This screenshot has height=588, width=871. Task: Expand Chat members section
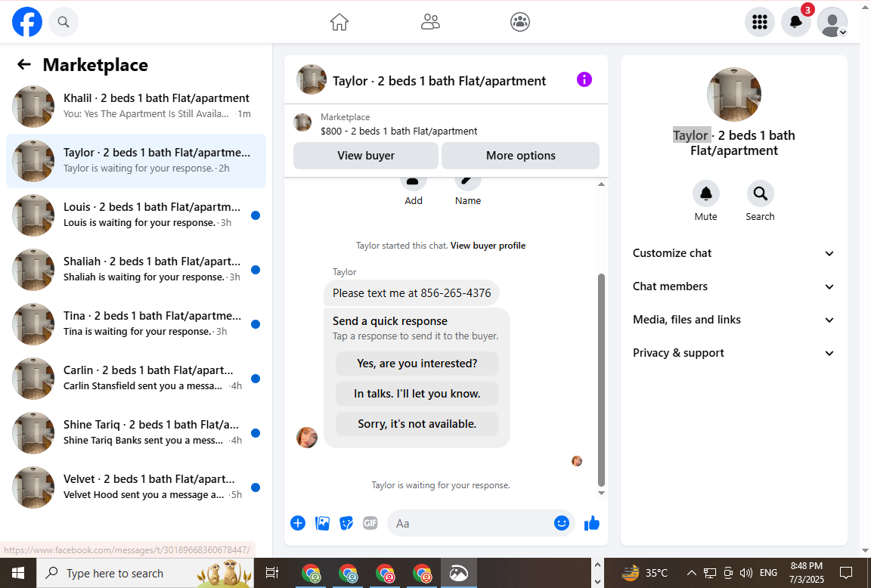[734, 286]
